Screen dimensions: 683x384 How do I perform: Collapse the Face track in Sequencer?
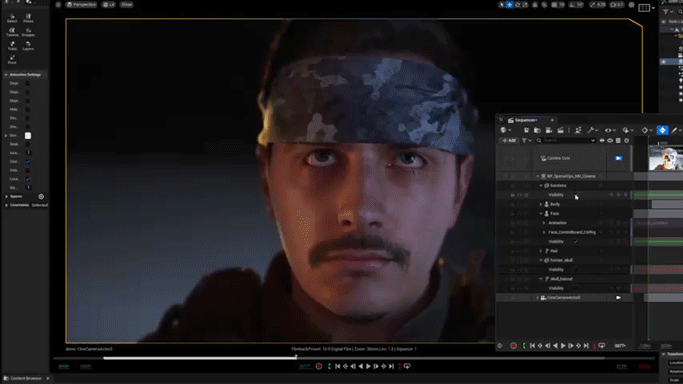(541, 214)
